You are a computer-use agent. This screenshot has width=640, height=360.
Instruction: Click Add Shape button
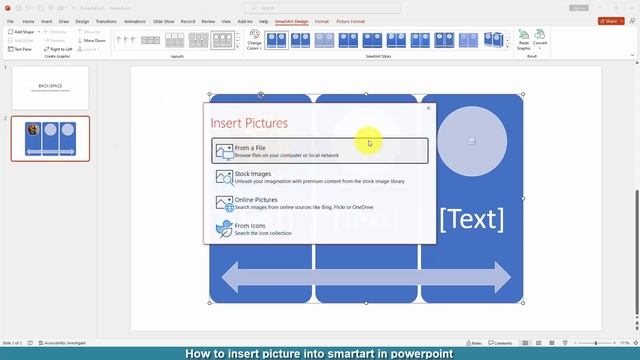pyautogui.click(x=21, y=31)
